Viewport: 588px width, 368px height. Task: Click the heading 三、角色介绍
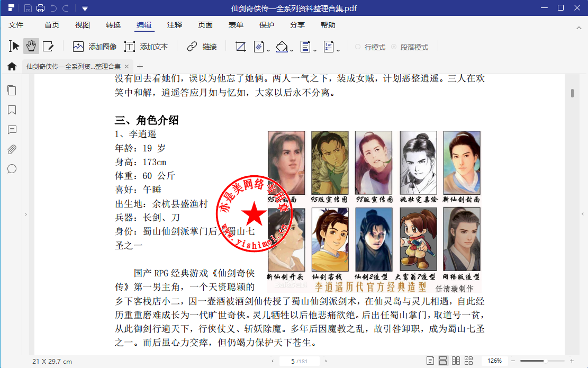pos(147,120)
